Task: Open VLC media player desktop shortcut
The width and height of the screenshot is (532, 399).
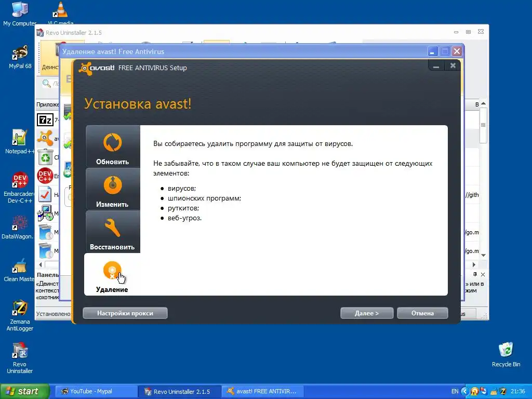Action: (60, 13)
